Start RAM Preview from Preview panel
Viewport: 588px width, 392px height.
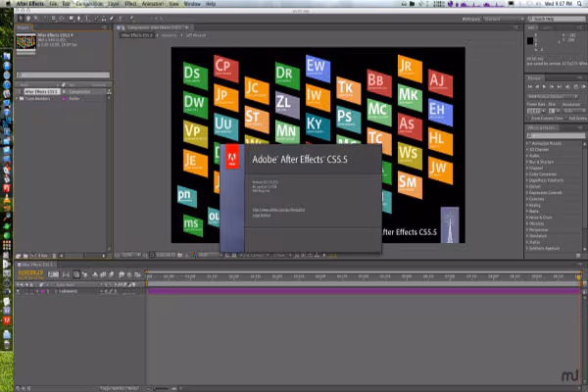pyautogui.click(x=583, y=86)
